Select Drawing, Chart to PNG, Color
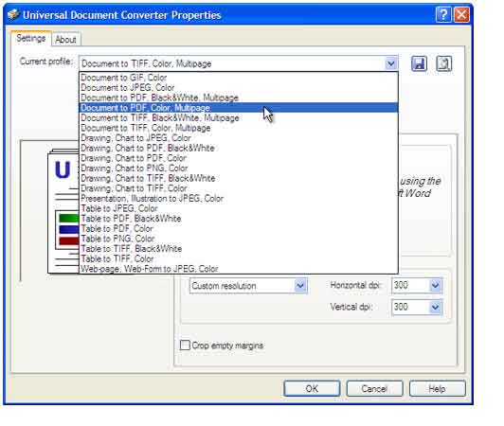The height and width of the screenshot is (426, 504). pos(239,168)
